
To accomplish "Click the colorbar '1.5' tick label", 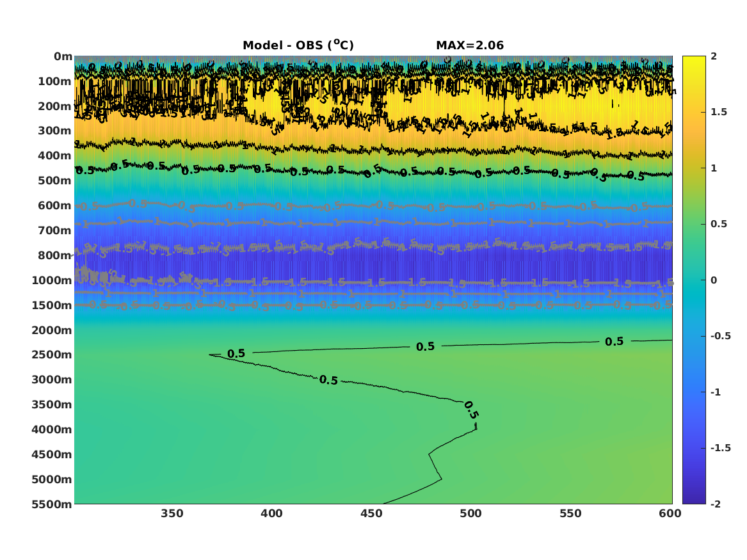I will (x=719, y=112).
